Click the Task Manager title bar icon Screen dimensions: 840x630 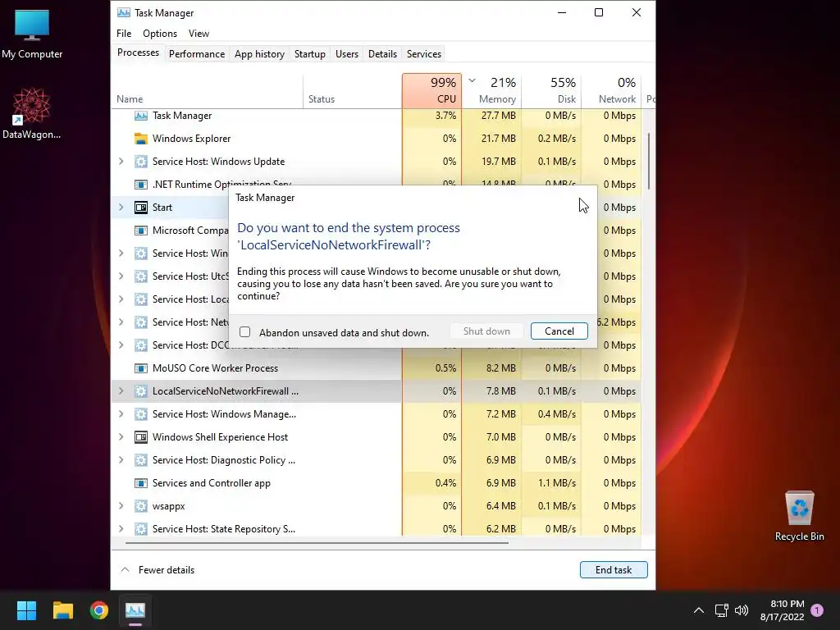(x=124, y=12)
